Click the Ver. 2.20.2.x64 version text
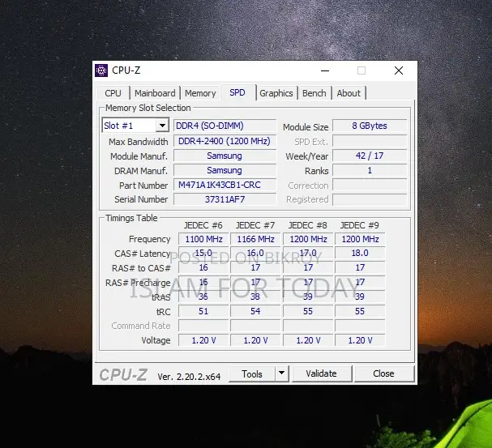Image resolution: width=492 pixels, height=448 pixels. click(189, 377)
